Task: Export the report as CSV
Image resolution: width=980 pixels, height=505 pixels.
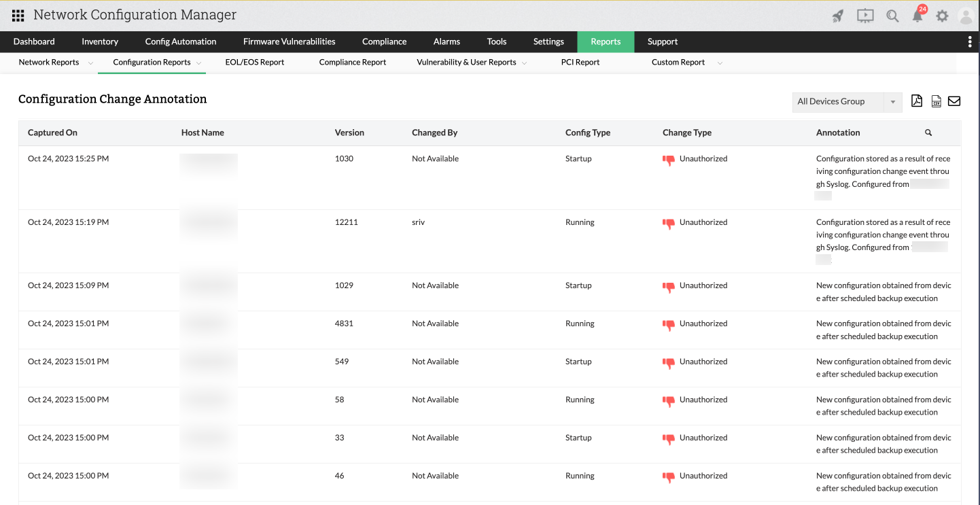Action: pos(936,101)
